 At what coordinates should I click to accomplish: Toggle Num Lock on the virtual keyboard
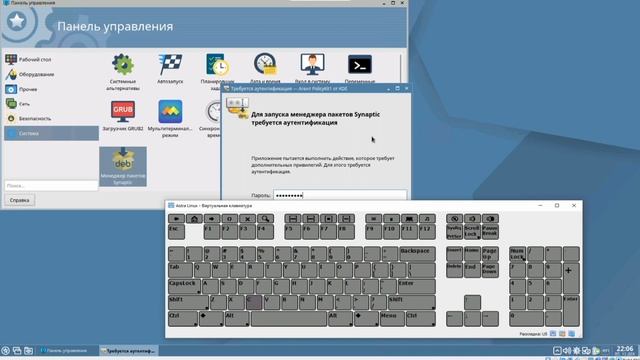[x=518, y=254]
